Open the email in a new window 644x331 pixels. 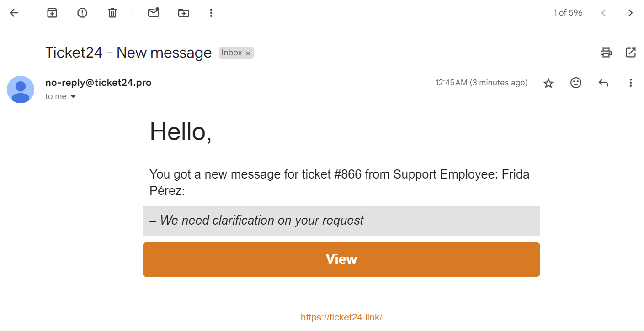[x=631, y=53]
